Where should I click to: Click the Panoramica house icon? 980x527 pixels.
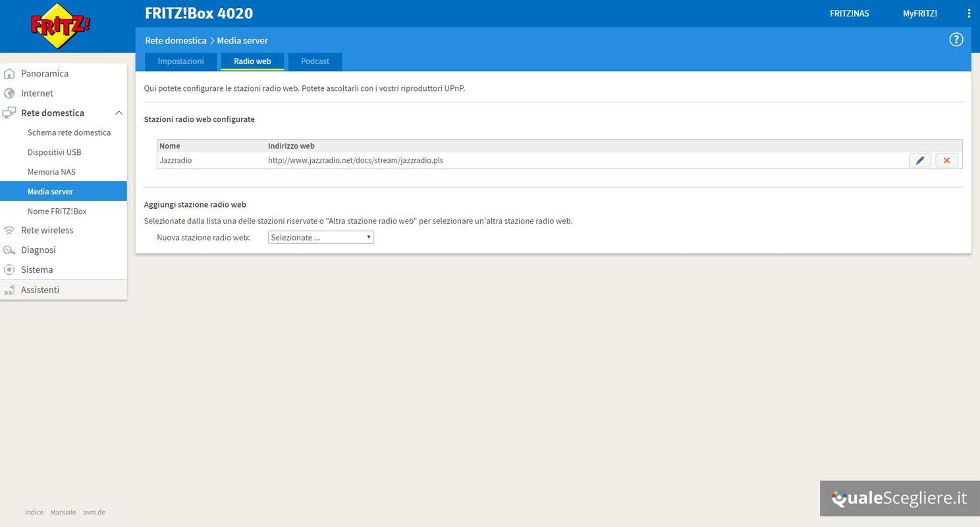tap(9, 74)
